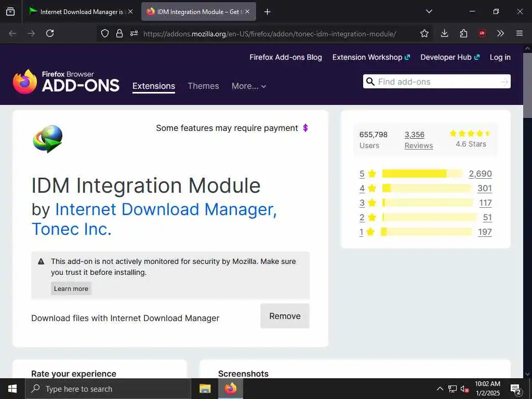This screenshot has height=399, width=532.
Task: Filter by 5-star rating bar
Action: pyautogui.click(x=422, y=174)
